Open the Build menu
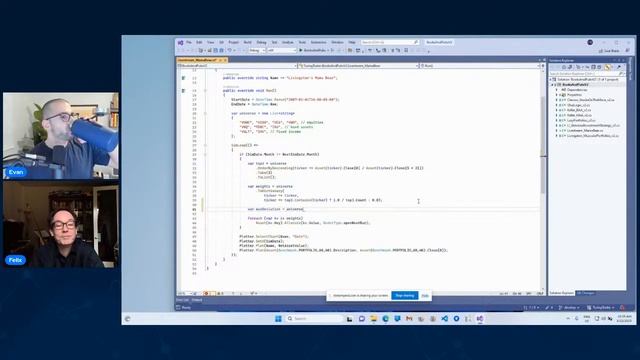640x360 pixels. (x=247, y=42)
